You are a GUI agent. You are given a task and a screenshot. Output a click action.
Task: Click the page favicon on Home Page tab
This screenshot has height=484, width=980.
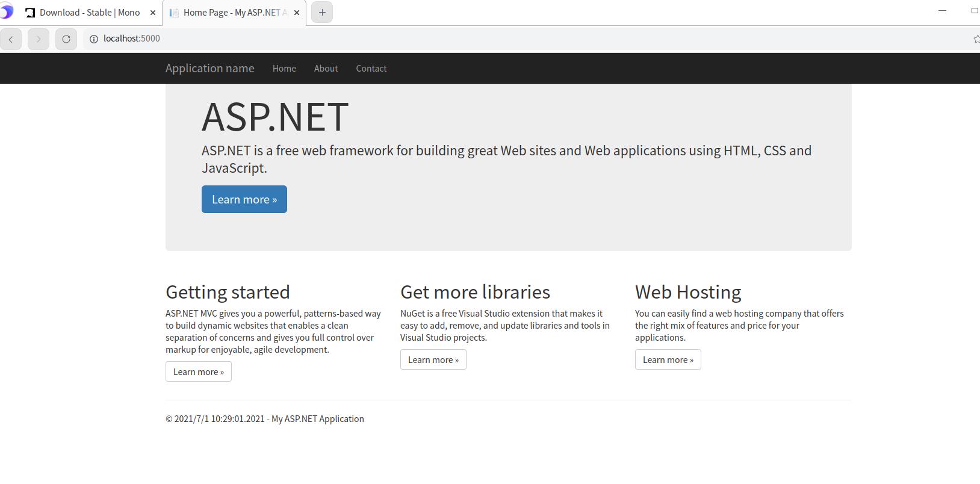click(174, 13)
